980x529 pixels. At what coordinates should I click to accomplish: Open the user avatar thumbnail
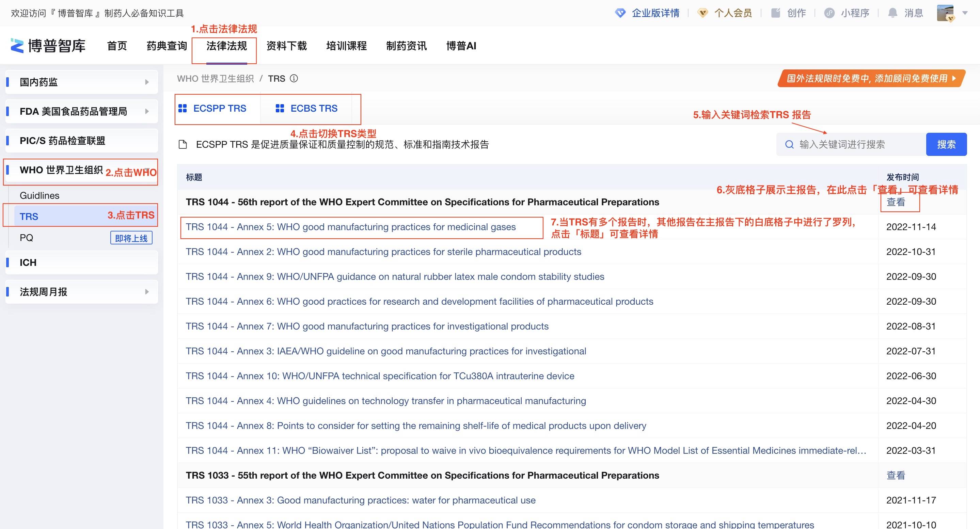[945, 13]
